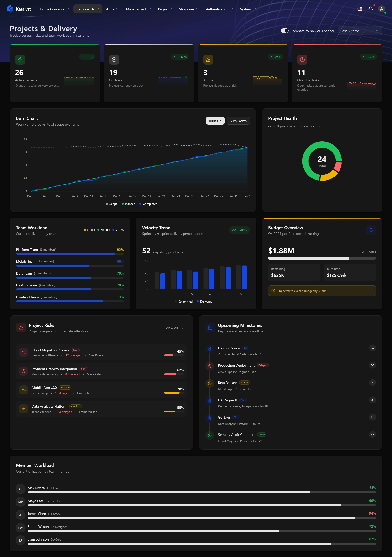Toggle Compare to previous period switch
This screenshot has height=557, width=392.
coord(285,31)
